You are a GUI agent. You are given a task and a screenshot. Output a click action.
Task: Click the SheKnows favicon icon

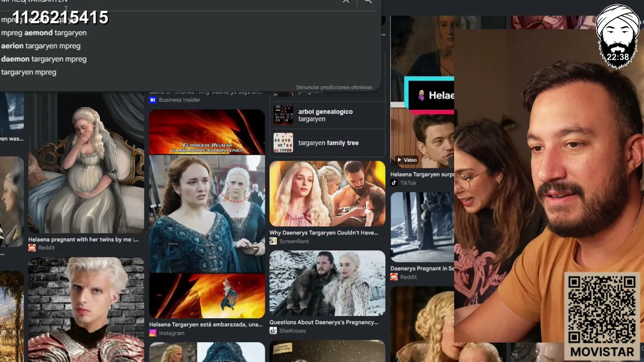tap(273, 331)
